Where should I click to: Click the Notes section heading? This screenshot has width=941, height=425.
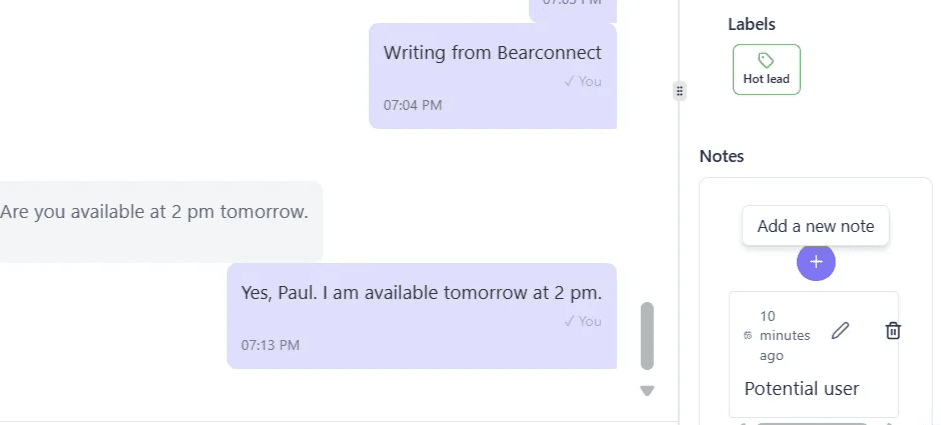(721, 156)
